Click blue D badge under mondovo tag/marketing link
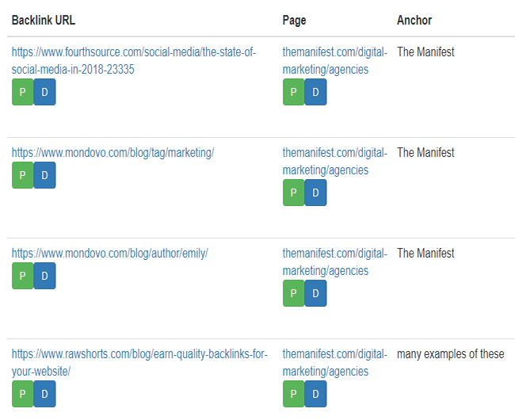Viewport: 515px width, 420px height. 44,175
